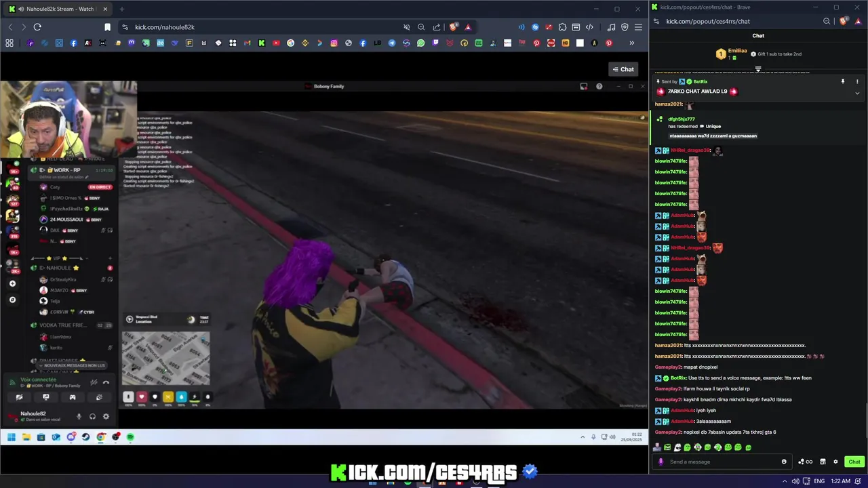Toggle streamed Discord headphone deafen
Viewport: 868px width, 488px height.
point(92,416)
